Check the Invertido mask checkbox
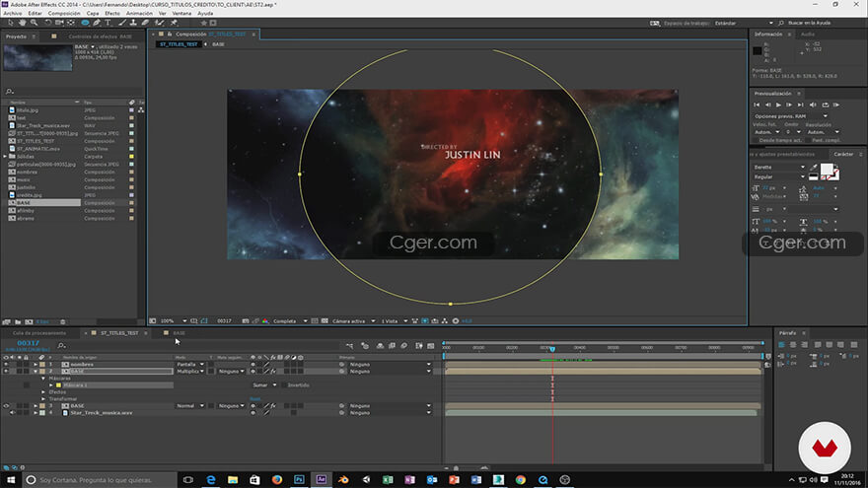 (283, 385)
